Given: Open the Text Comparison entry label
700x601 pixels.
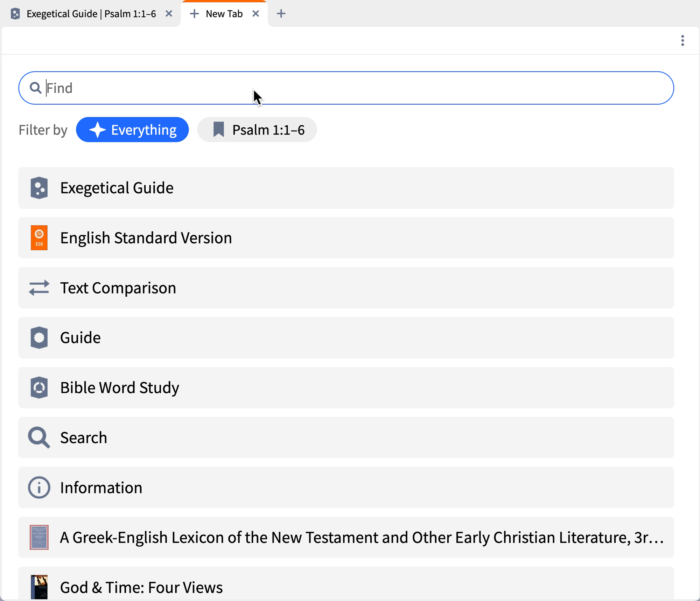Looking at the screenshot, I should (118, 288).
